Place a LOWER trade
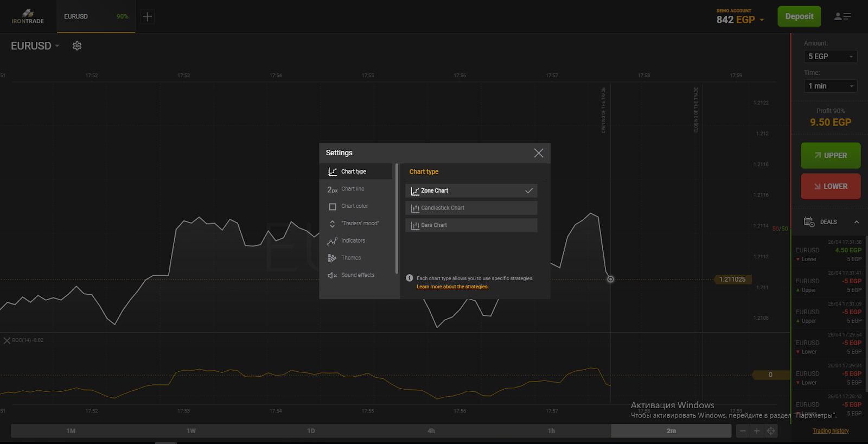Image resolution: width=868 pixels, height=444 pixels. 831,186
